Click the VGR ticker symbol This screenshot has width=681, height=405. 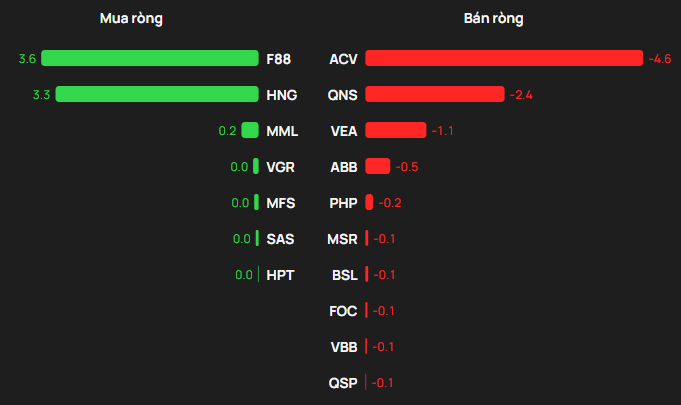tap(281, 167)
